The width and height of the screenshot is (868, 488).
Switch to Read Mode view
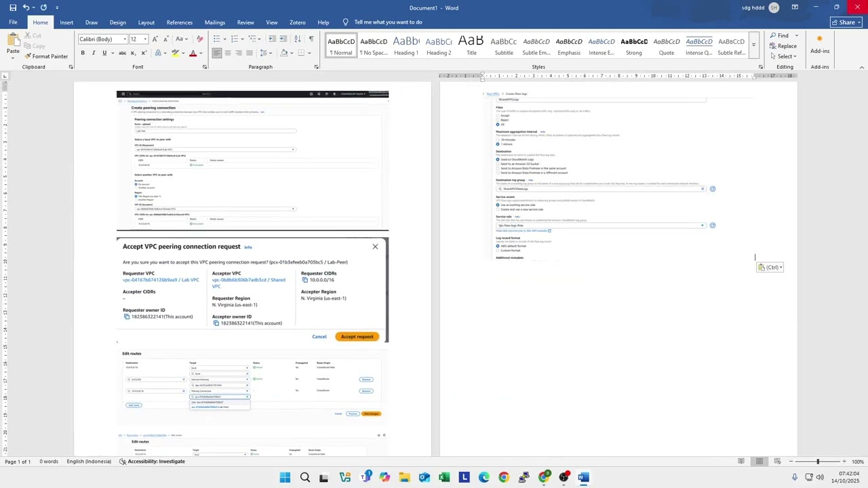(x=741, y=462)
